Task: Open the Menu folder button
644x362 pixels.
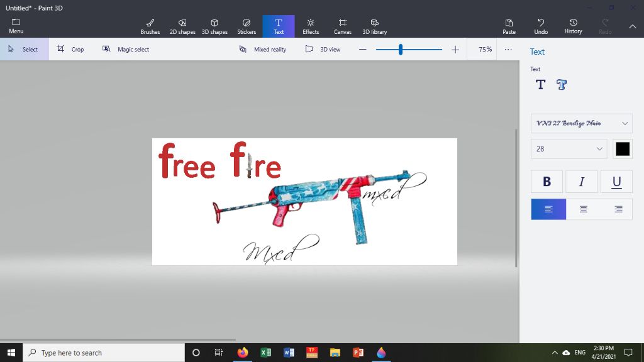Action: click(x=16, y=26)
